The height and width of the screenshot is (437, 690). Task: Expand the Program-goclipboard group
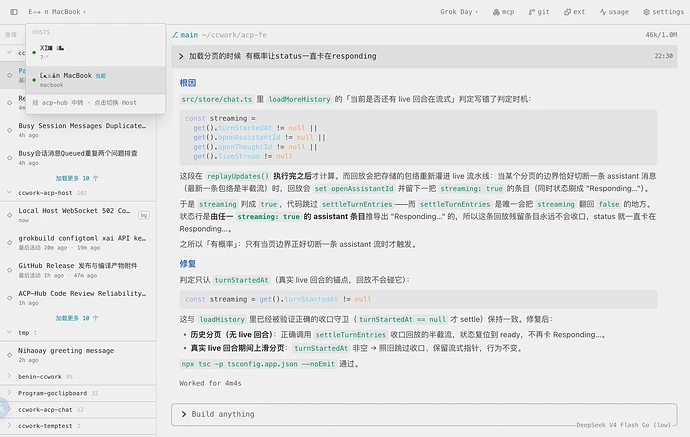pyautogui.click(x=9, y=393)
